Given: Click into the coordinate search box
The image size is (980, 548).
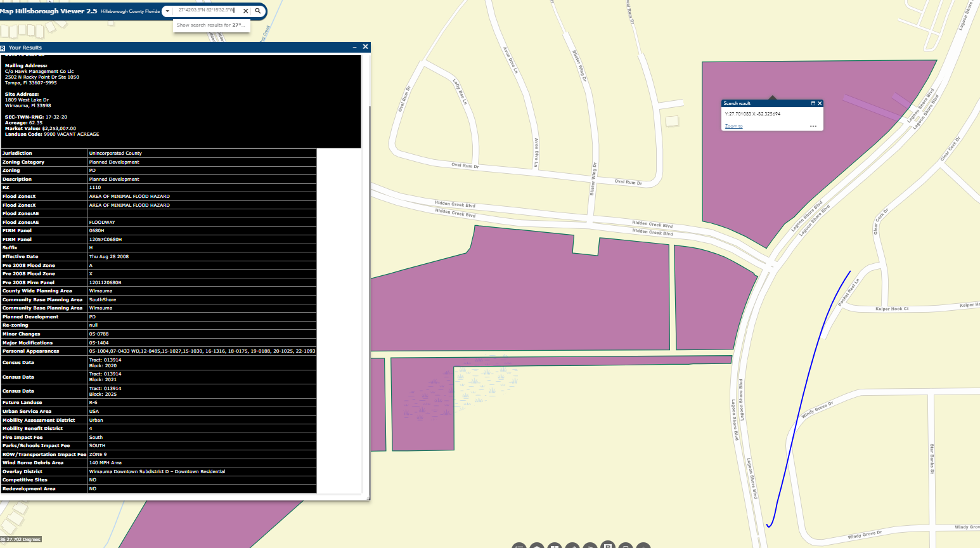Looking at the screenshot, I should tap(206, 11).
